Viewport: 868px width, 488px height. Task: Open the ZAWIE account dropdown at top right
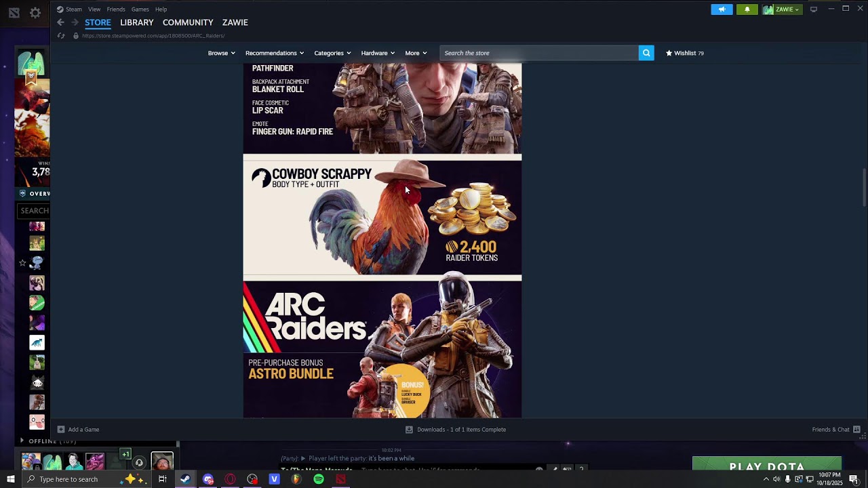pos(782,9)
